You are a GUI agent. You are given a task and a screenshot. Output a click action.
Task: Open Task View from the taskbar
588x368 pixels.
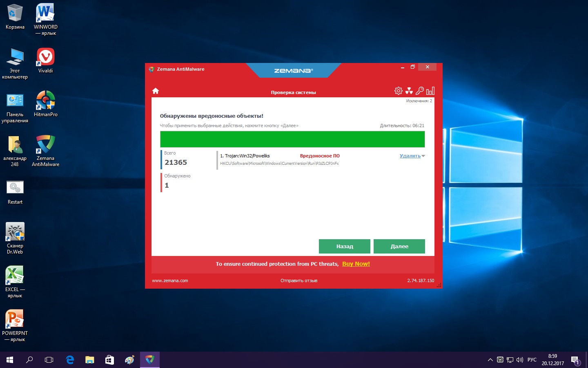(x=49, y=360)
